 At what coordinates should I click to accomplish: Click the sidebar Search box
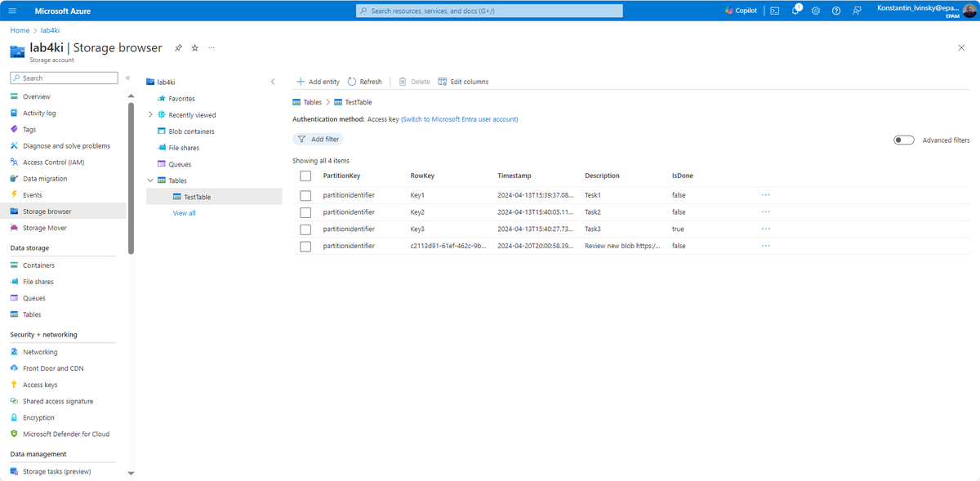coord(64,78)
